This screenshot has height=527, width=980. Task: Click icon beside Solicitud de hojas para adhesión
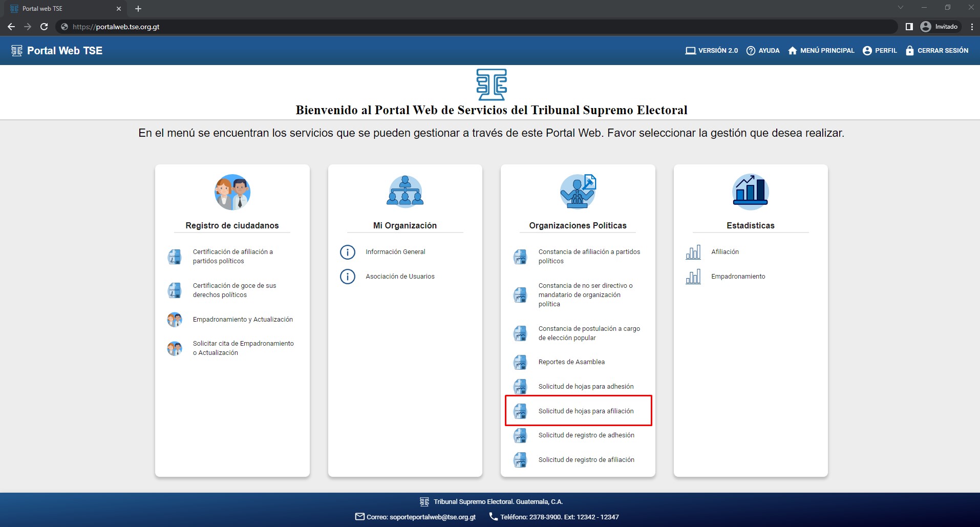coord(520,387)
